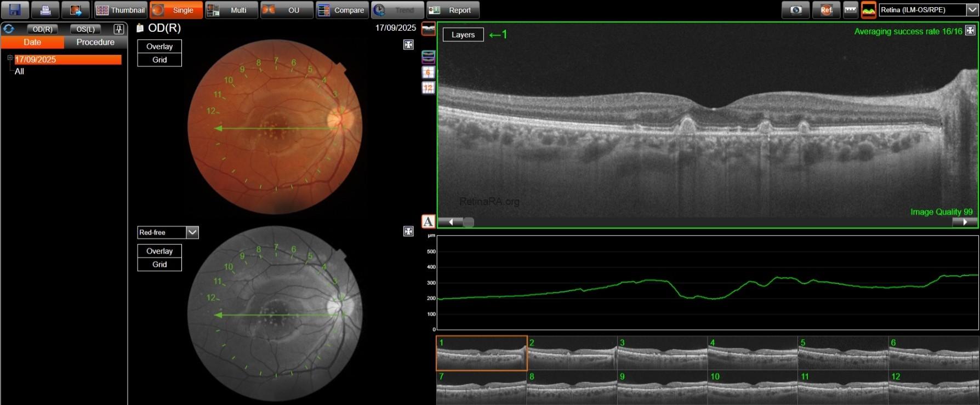The height and width of the screenshot is (405, 980).
Task: Open the Red-free image type dropdown
Action: click(x=192, y=232)
